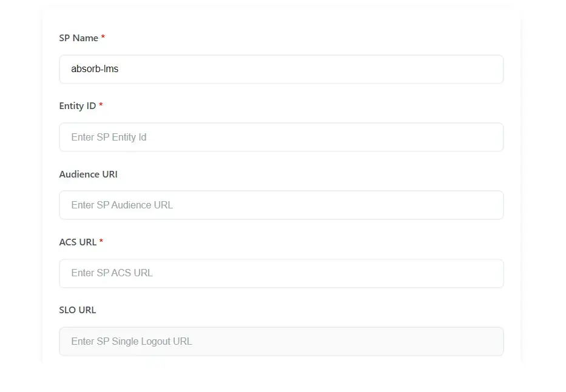
Task: Focus the Enter SP Entity Id field
Action: 281,137
